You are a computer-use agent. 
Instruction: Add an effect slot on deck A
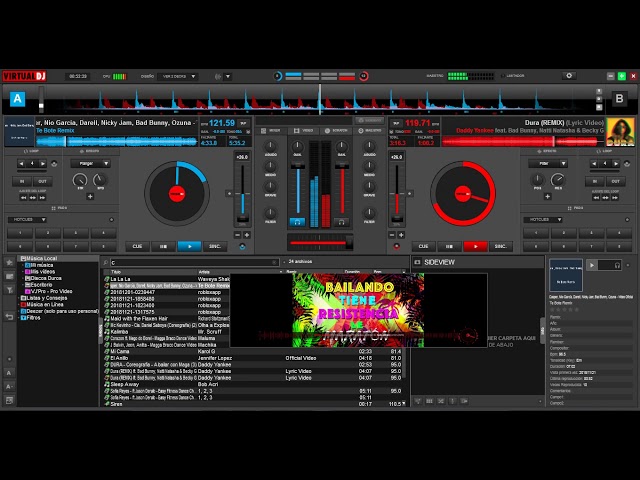tap(90, 196)
